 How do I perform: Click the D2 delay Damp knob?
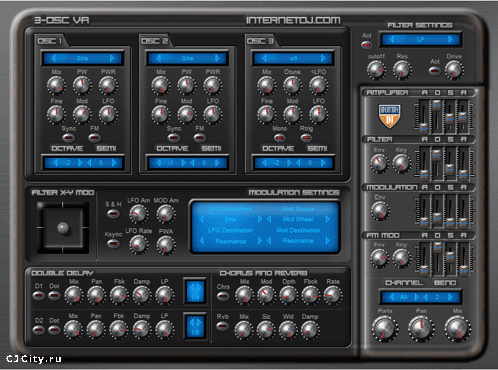pyautogui.click(x=142, y=329)
